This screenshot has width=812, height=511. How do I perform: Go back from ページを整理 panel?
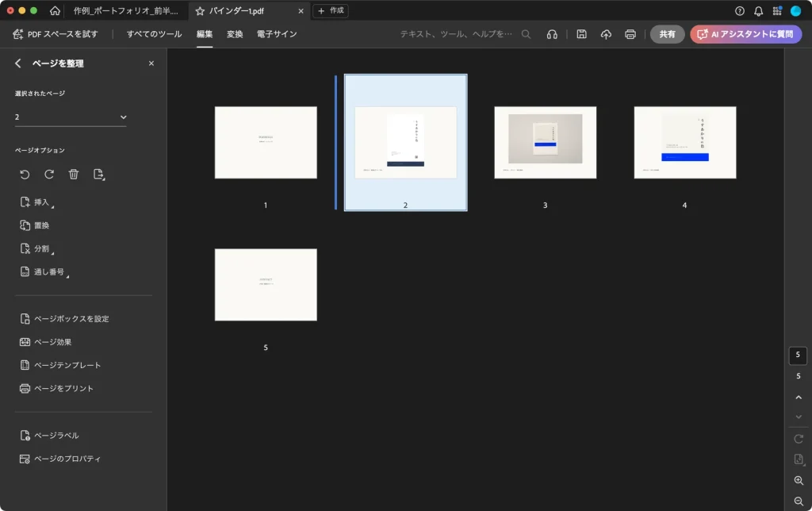[x=18, y=63]
